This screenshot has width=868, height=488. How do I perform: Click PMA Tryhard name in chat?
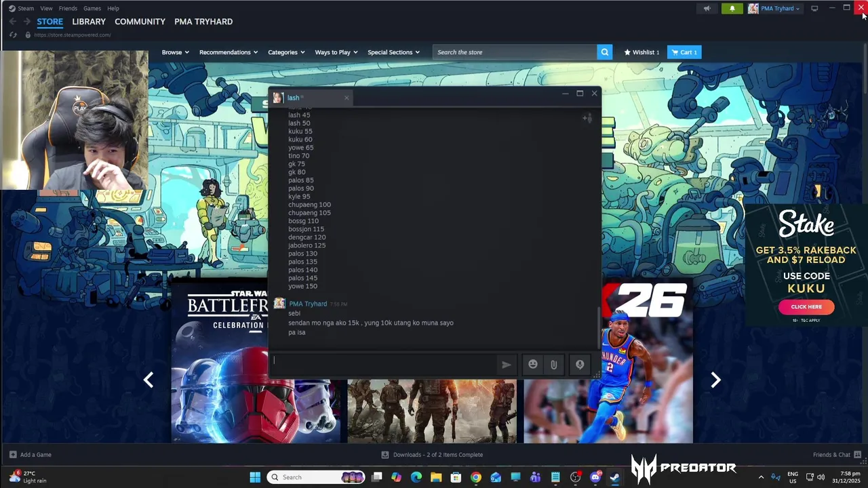pyautogui.click(x=308, y=304)
